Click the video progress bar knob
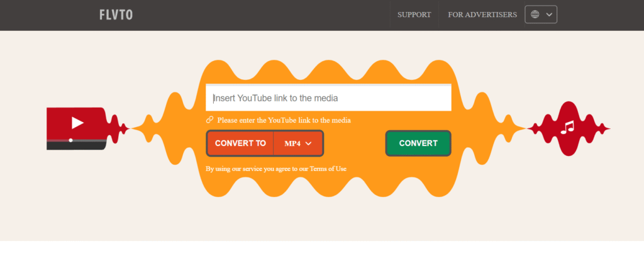The height and width of the screenshot is (278, 644). tap(70, 140)
